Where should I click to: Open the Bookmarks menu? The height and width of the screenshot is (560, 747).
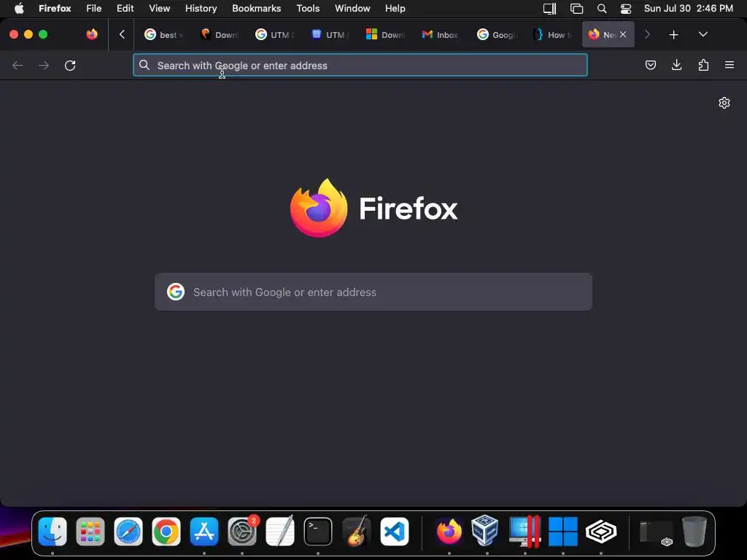256,9
